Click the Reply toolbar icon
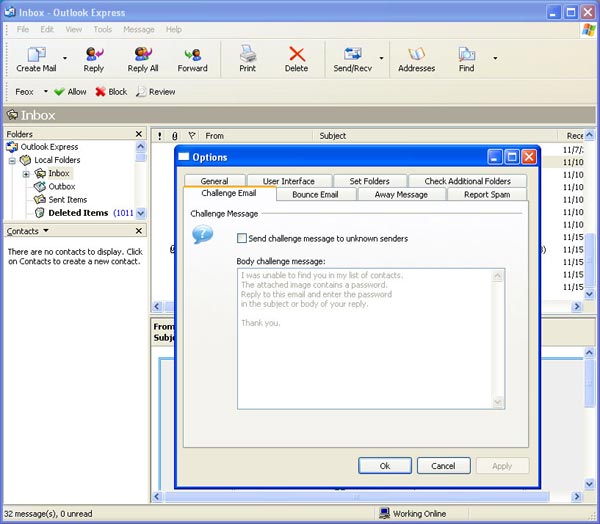 (x=94, y=54)
